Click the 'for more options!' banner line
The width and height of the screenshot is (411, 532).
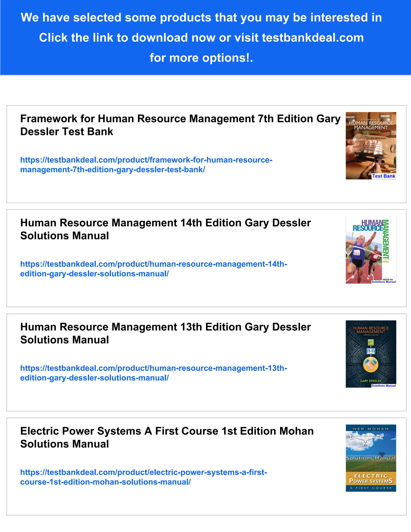pos(201,58)
